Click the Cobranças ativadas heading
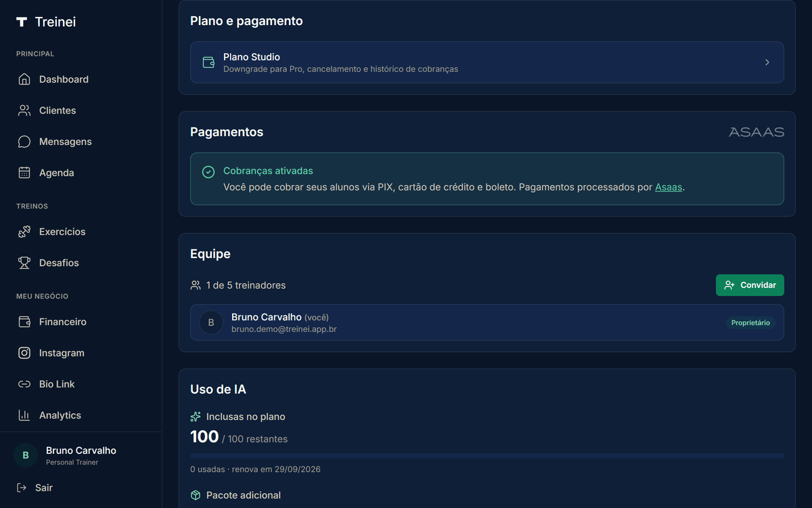This screenshot has width=812, height=508. pyautogui.click(x=268, y=171)
